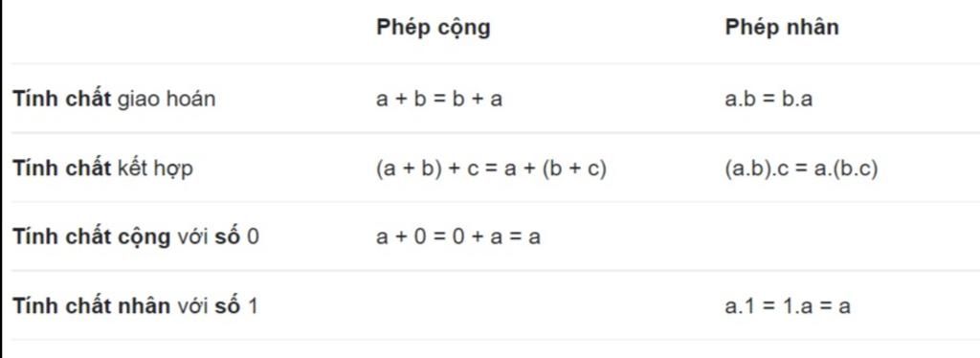Click the formula a.1 = 1.a = a
Screen dimensions: 980x358
coord(788,306)
